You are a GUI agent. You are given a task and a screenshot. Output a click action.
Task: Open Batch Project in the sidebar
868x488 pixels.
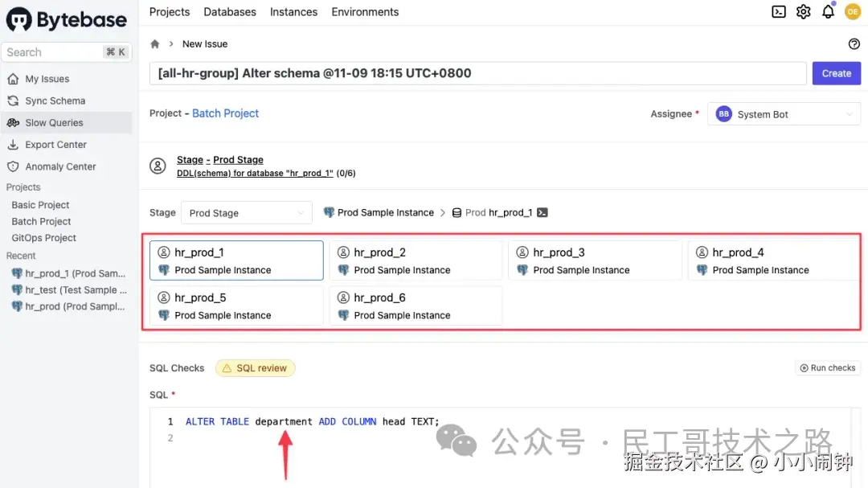click(41, 222)
